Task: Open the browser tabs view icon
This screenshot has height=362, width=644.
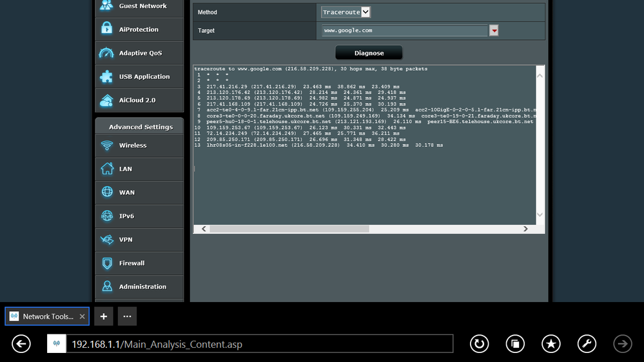Action: 515,344
